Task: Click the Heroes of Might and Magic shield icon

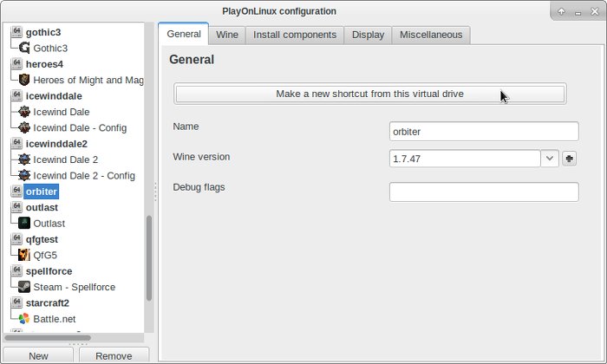Action: [24, 80]
